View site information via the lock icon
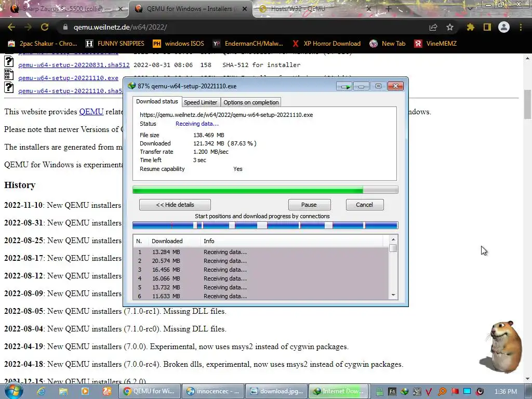The image size is (532, 399). tap(65, 28)
